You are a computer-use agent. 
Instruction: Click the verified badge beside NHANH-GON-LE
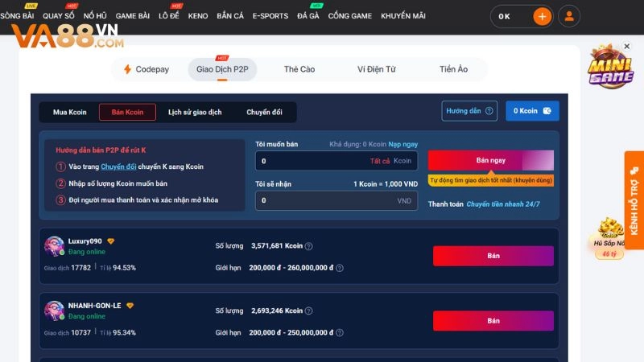tap(130, 306)
